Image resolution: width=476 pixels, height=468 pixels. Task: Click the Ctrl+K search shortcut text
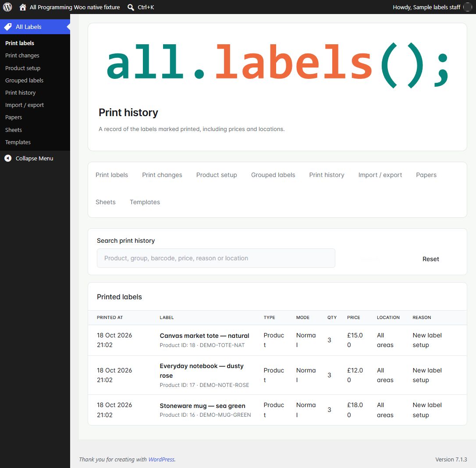[x=146, y=7]
